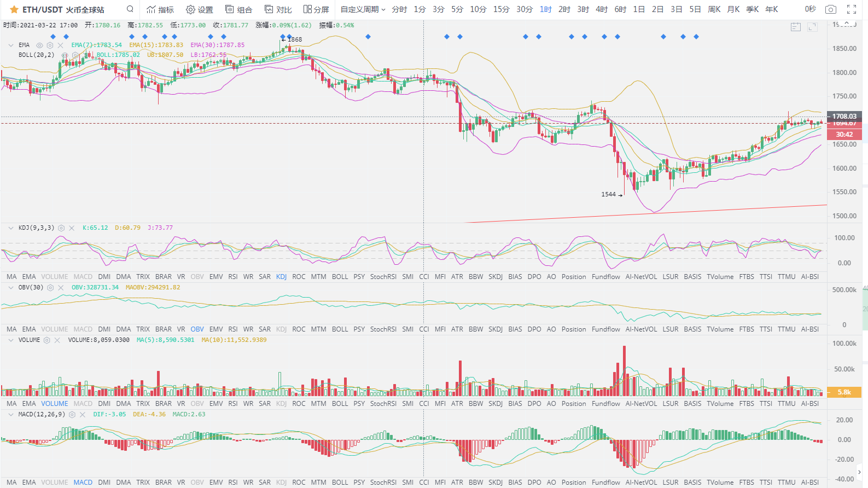
Task: Click the 5.8k volume scale label
Action: click(x=844, y=392)
